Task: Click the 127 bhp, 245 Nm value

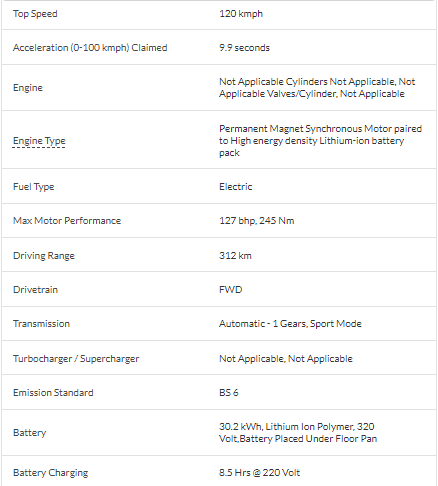Action: point(256,221)
